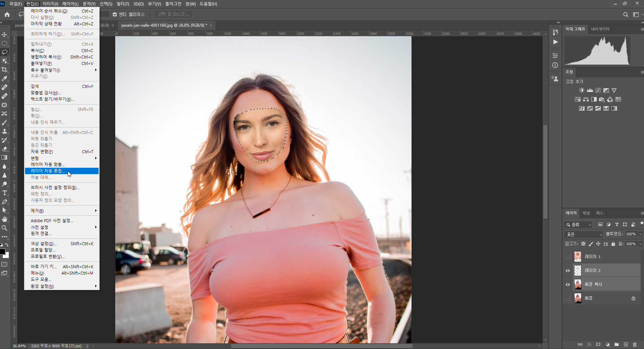
Task: Swap foreground and background colors
Action: pos(7,245)
